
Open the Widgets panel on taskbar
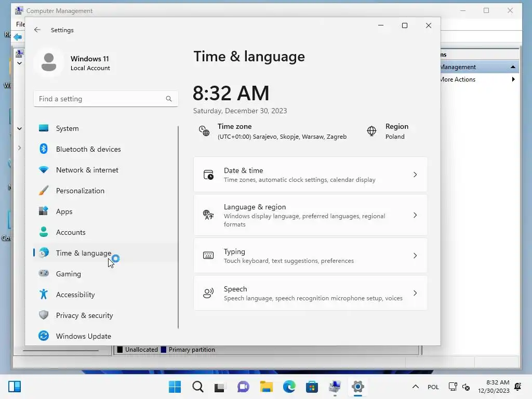point(15,387)
